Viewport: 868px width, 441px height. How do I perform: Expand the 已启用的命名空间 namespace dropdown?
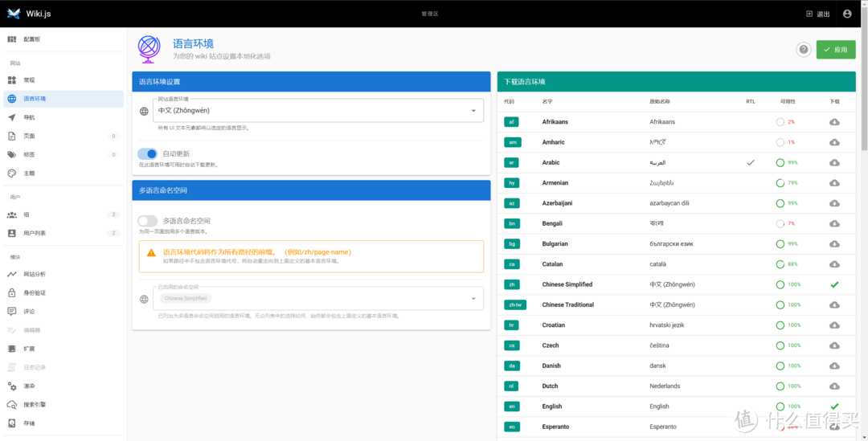pos(473,299)
